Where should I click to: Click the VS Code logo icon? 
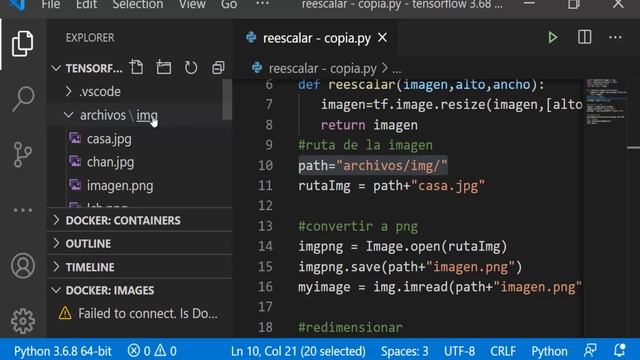(17, 4)
